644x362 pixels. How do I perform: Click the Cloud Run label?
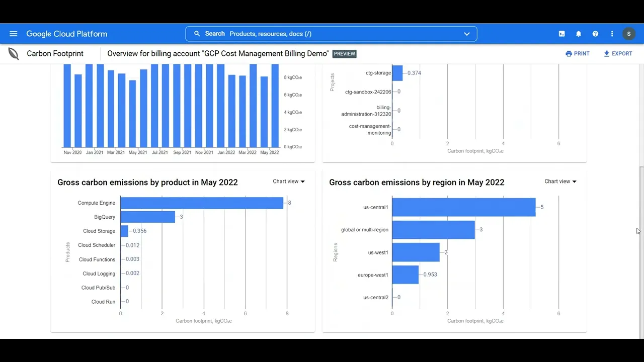pyautogui.click(x=103, y=302)
